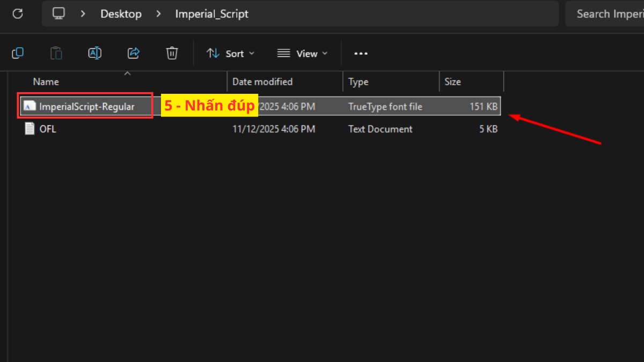Click the Refresh icon near the address bar
Viewport: 644px width, 362px height.
(x=18, y=13)
